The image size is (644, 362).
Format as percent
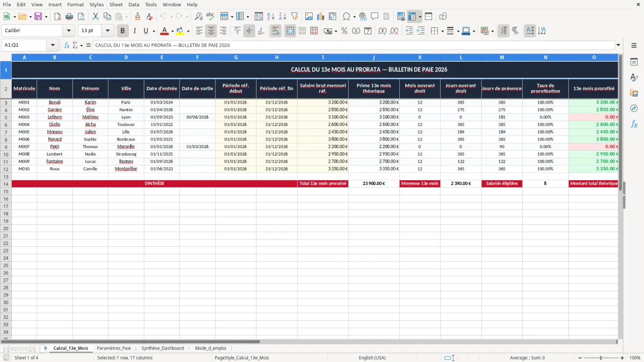[x=344, y=31]
